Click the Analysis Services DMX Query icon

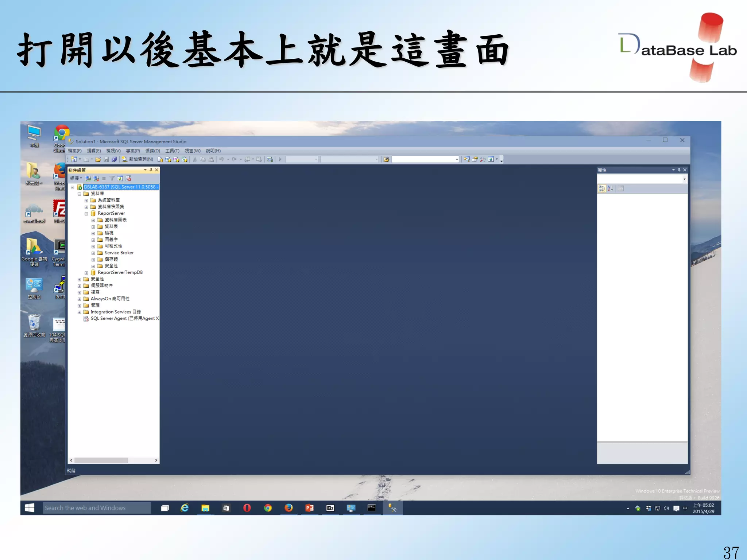(176, 159)
